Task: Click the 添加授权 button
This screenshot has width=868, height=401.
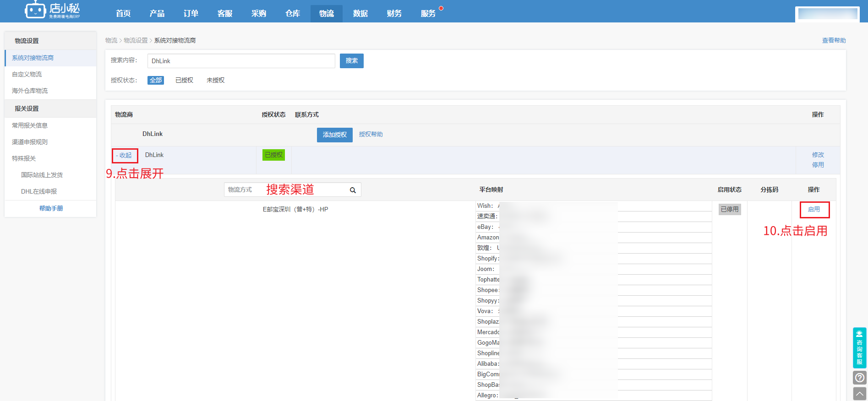Action: click(335, 135)
